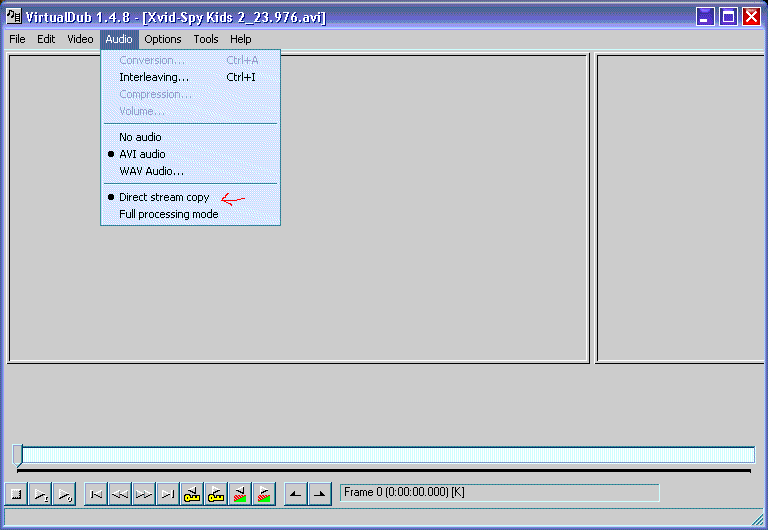Open the Video menu
This screenshot has width=768, height=530.
pyautogui.click(x=80, y=39)
